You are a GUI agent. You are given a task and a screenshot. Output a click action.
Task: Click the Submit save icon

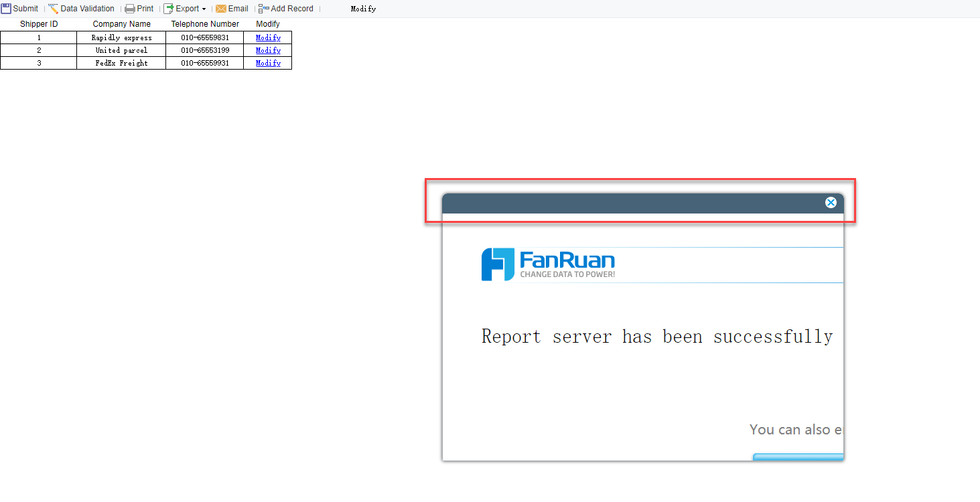[6, 8]
